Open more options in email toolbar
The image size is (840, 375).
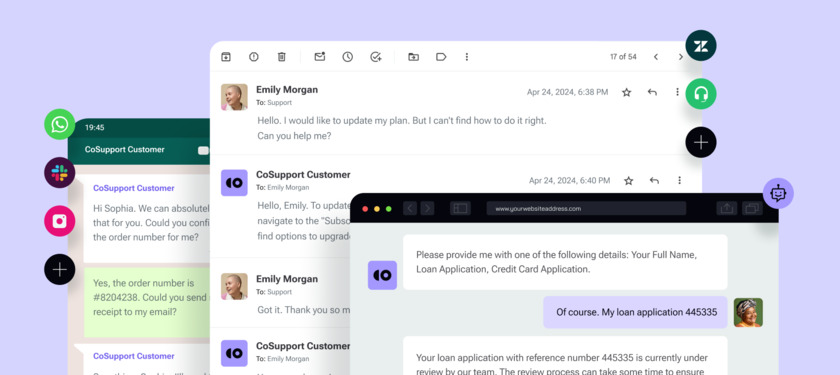(467, 57)
